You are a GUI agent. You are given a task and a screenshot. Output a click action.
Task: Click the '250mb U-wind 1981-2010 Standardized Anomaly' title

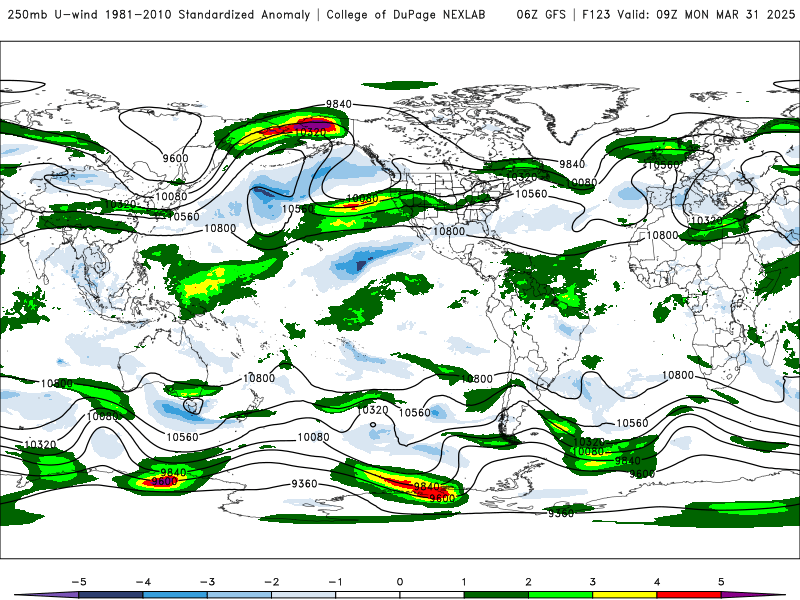coord(159,15)
